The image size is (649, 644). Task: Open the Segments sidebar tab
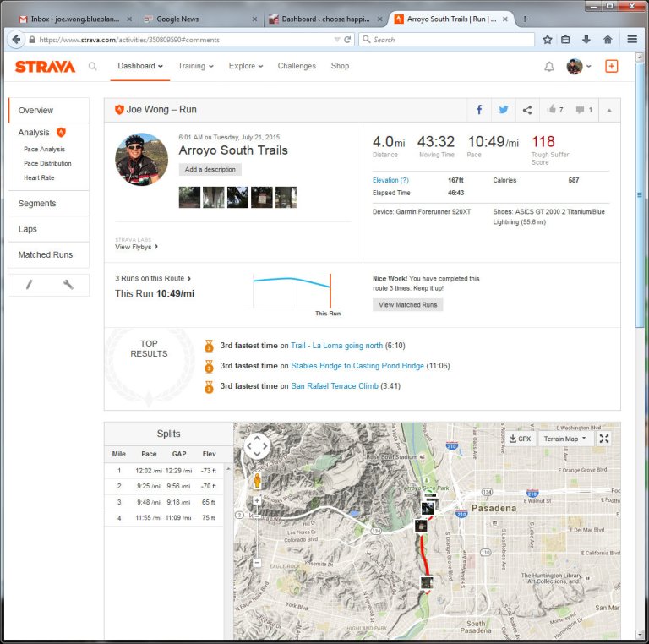[49, 203]
